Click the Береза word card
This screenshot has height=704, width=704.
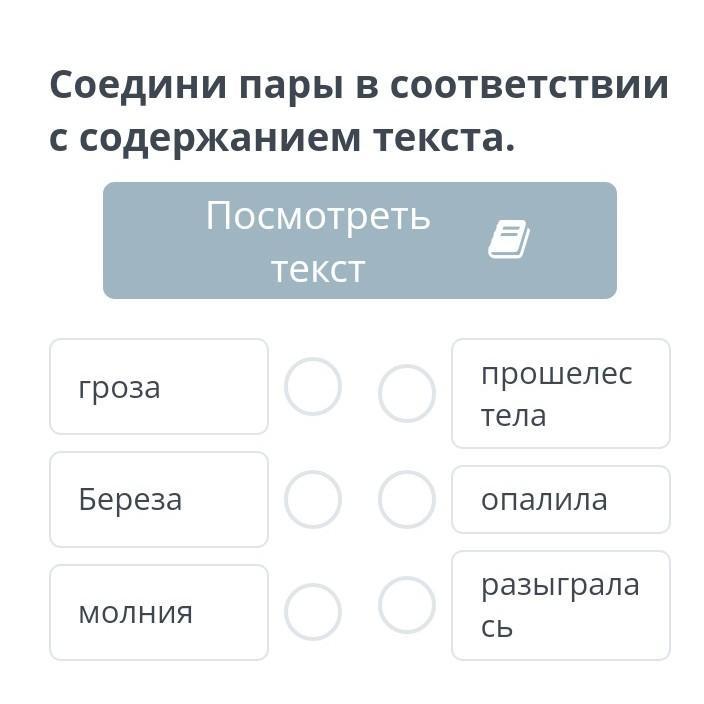click(x=159, y=499)
